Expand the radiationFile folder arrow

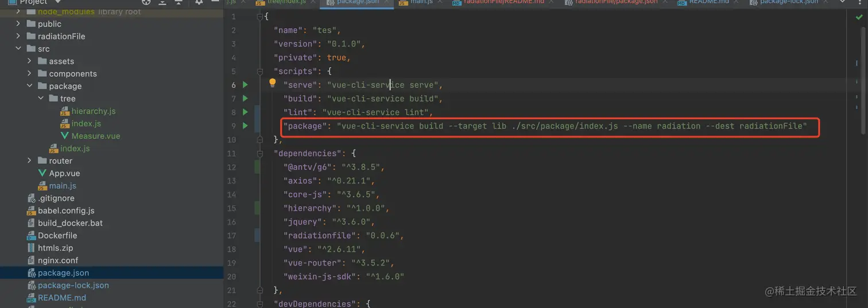coord(18,36)
